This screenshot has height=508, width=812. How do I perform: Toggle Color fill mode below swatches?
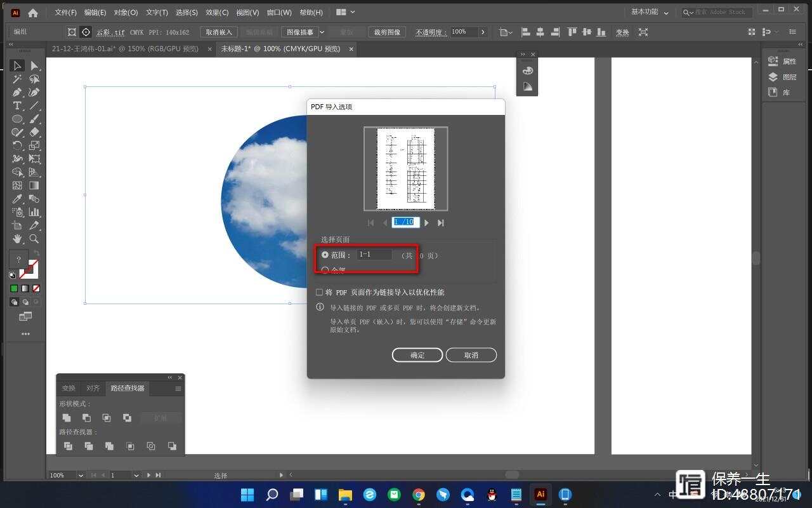pos(14,288)
